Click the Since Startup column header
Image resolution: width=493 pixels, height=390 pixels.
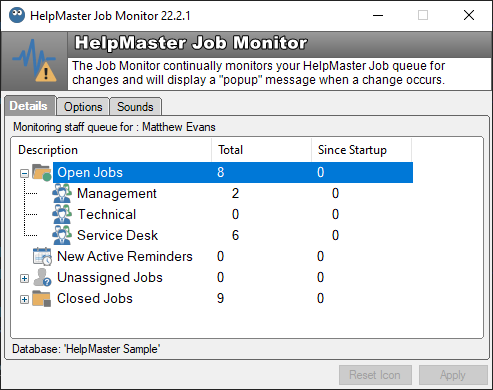click(361, 150)
